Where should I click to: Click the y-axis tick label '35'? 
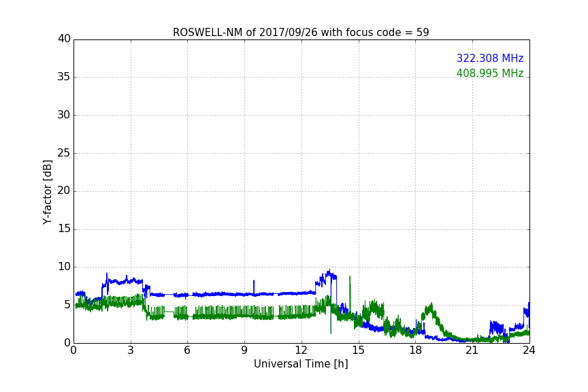(64, 77)
